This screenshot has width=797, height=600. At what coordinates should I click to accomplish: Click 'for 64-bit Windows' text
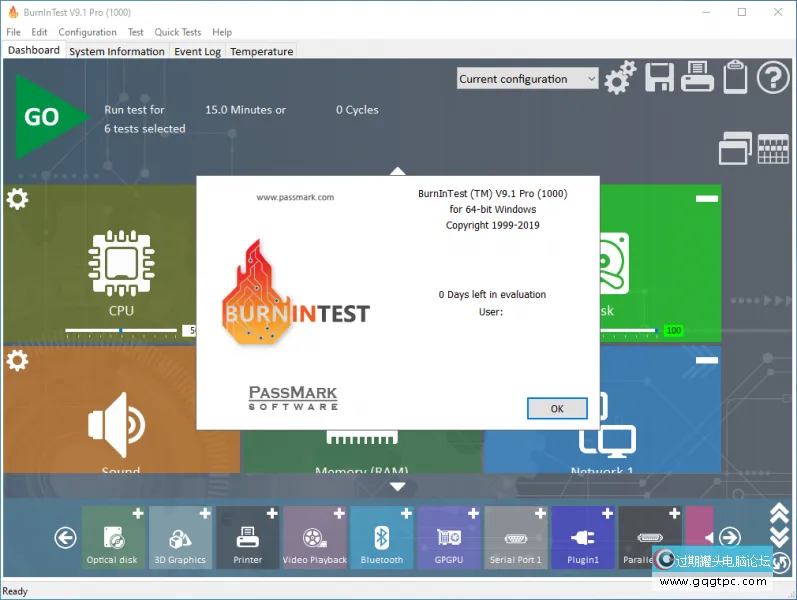[493, 209]
